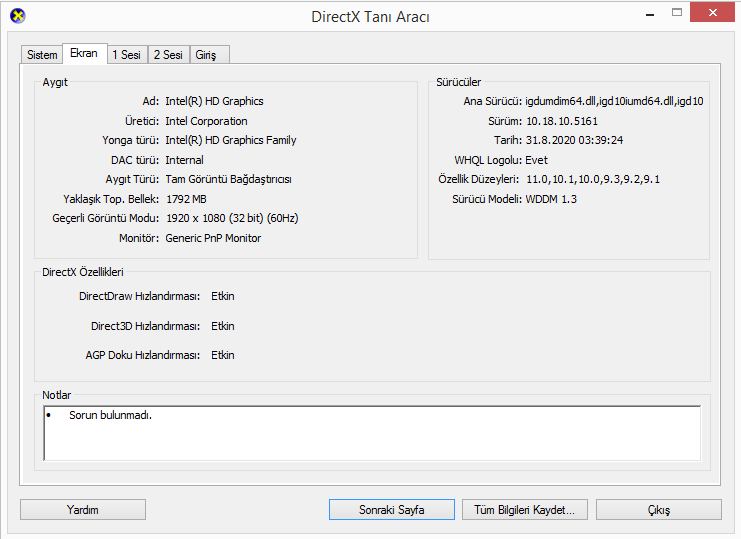Click the 'Ana Sürücü:' label
The image size is (741, 539).
click(x=492, y=101)
